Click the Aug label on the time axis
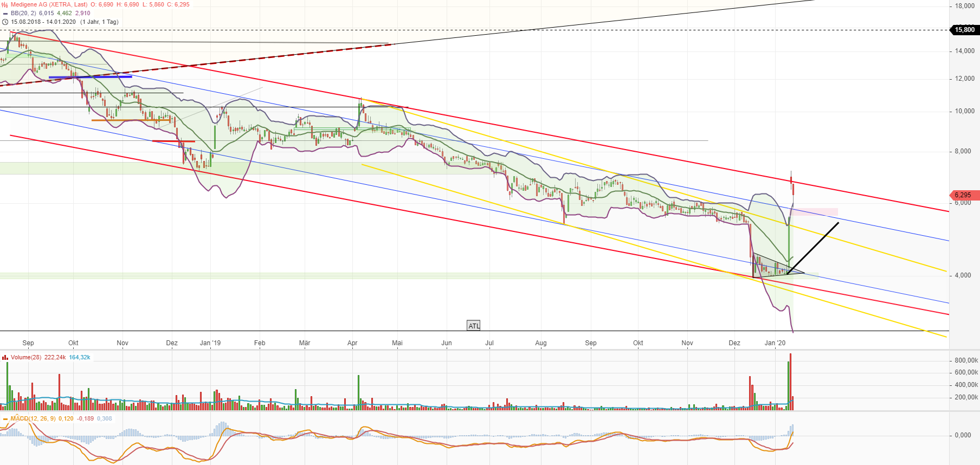This screenshot has width=980, height=465. tap(541, 343)
